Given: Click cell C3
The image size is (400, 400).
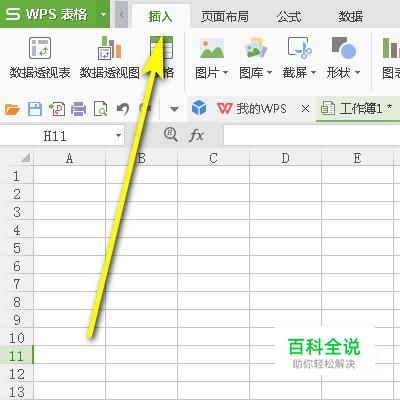Looking at the screenshot, I should [213, 211].
